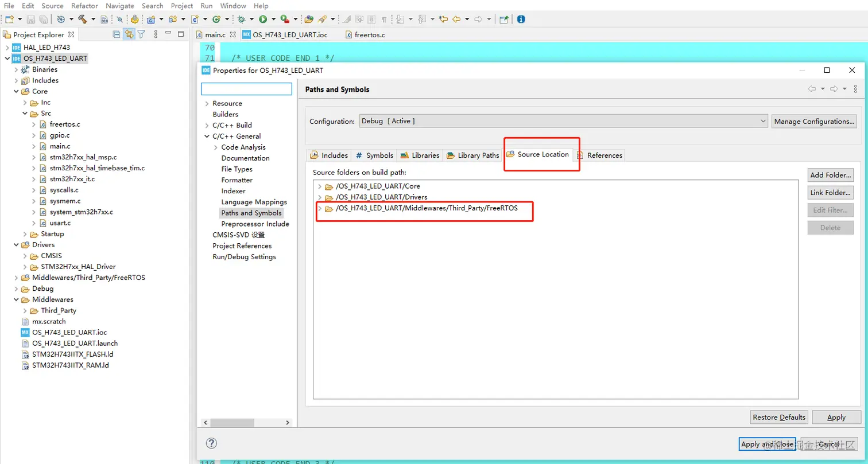
Task: Select Paths and Symbols in Properties tree
Action: [x=251, y=213]
